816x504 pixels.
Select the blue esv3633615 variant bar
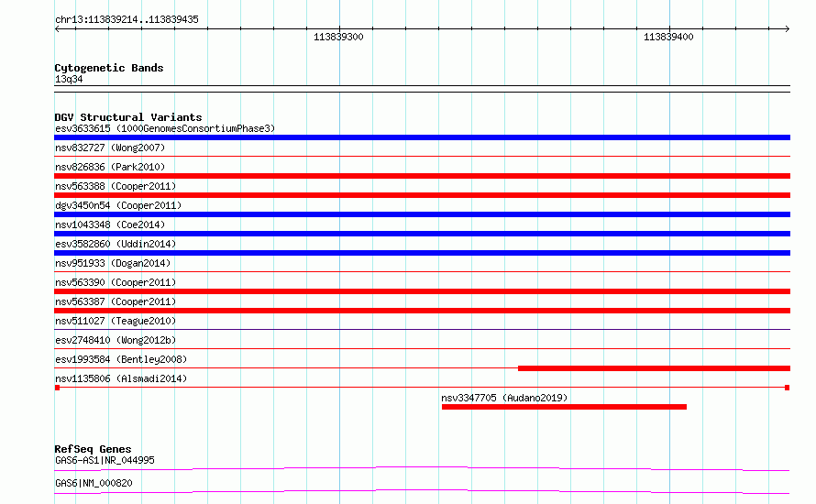pyautogui.click(x=422, y=137)
